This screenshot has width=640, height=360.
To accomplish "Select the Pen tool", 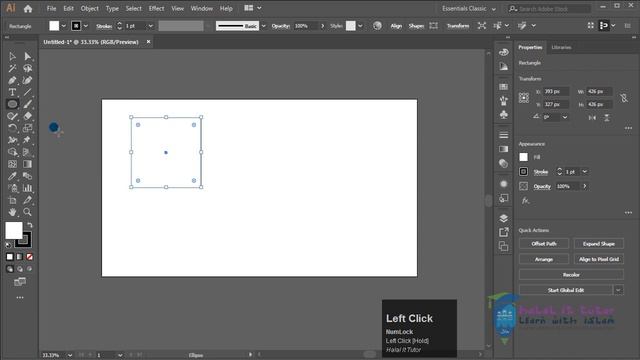I will [x=12, y=80].
